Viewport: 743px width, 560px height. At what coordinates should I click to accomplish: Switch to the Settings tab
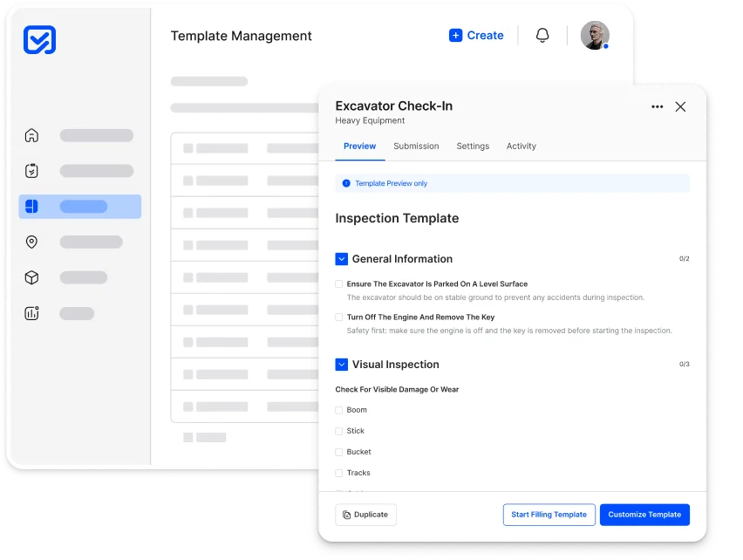473,147
